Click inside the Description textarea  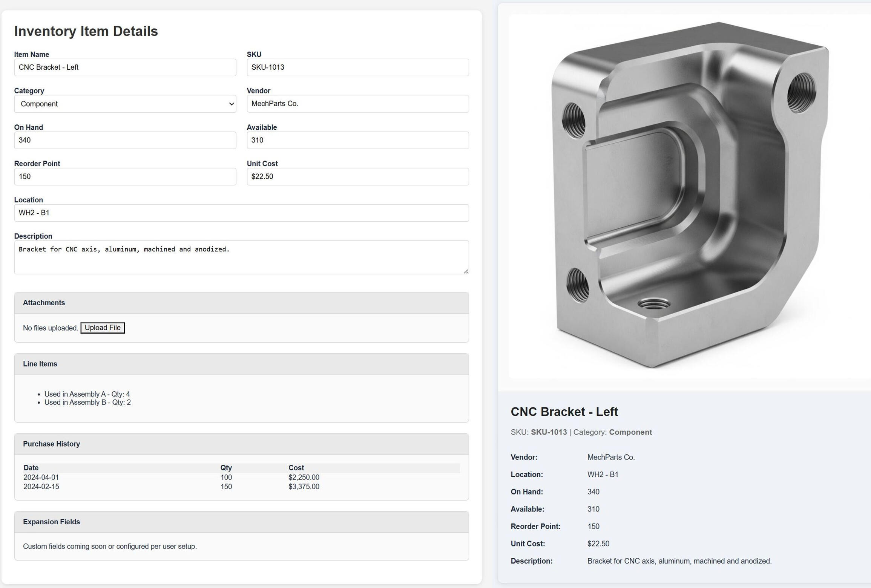[x=241, y=257]
